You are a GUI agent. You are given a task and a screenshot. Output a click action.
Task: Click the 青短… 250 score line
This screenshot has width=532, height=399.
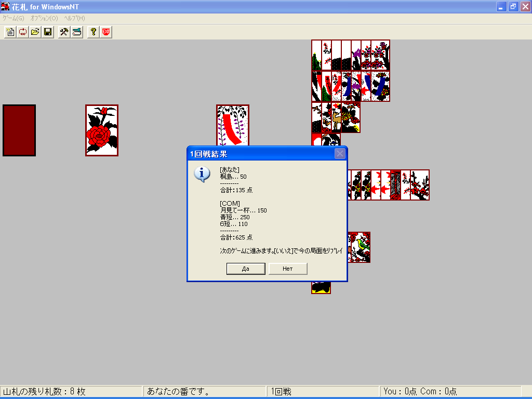tap(235, 217)
